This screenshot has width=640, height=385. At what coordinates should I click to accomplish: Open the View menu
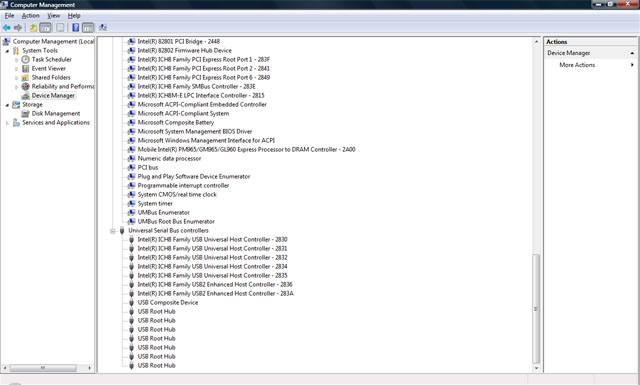(53, 16)
